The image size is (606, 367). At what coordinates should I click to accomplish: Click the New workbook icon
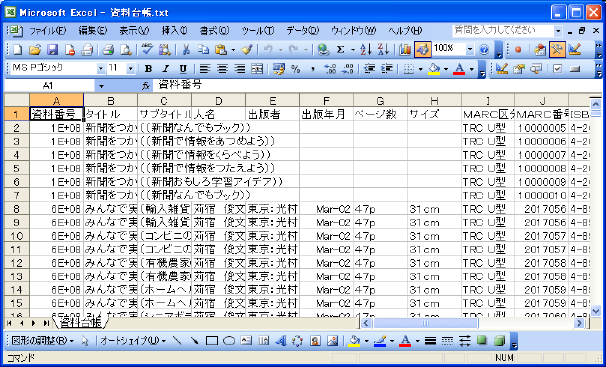pos(18,49)
